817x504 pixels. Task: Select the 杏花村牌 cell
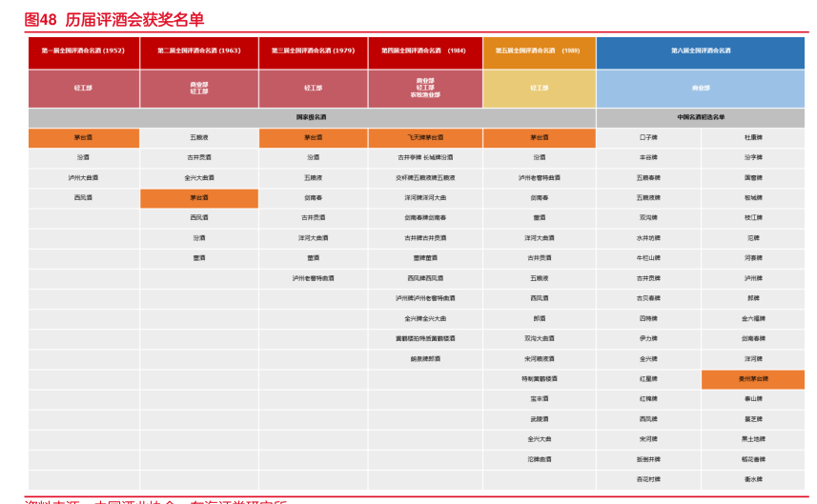pos(648,479)
